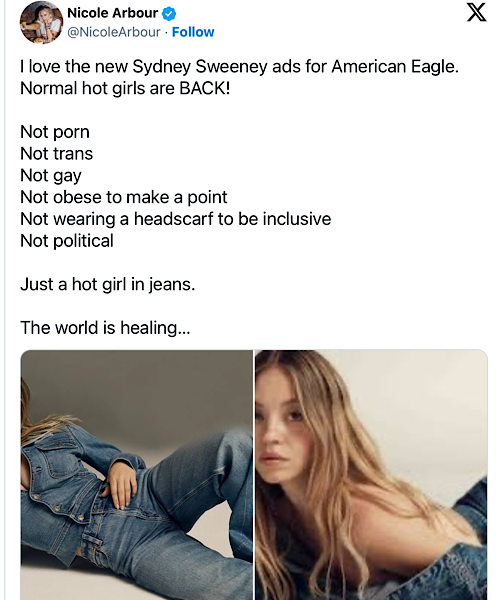Click the word 'BACK!' in the tweet

click(x=205, y=88)
